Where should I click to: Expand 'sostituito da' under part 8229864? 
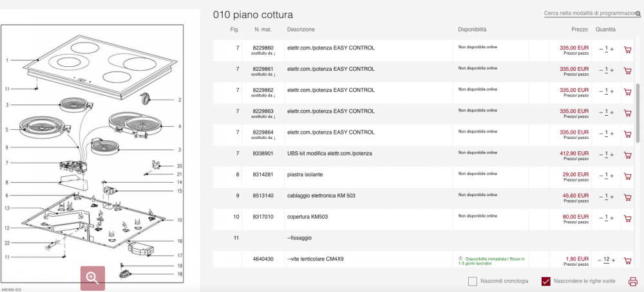[263, 138]
